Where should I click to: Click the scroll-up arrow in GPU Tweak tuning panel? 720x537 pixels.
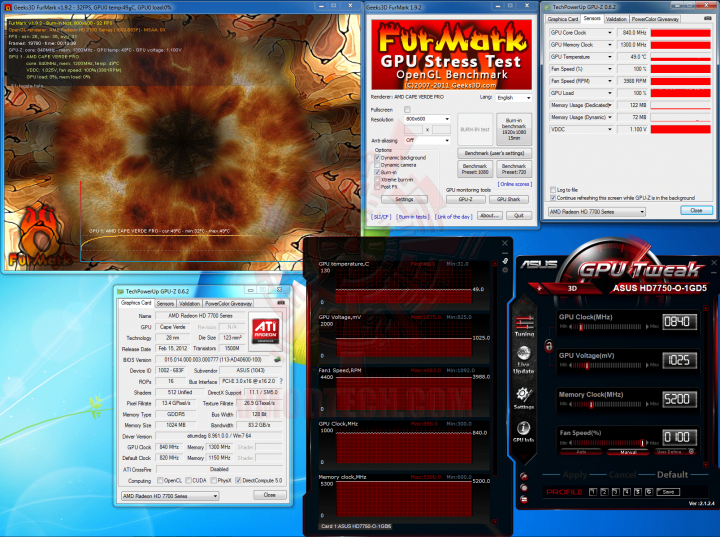click(706, 308)
